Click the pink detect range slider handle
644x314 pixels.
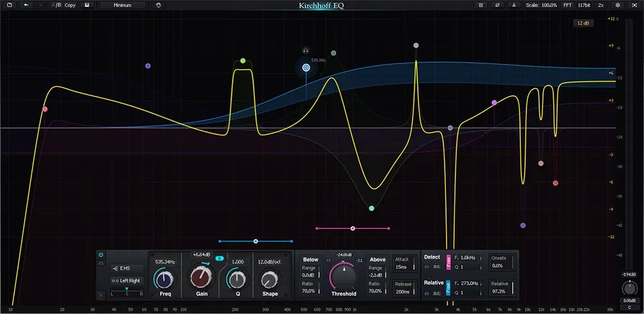pyautogui.click(x=353, y=228)
